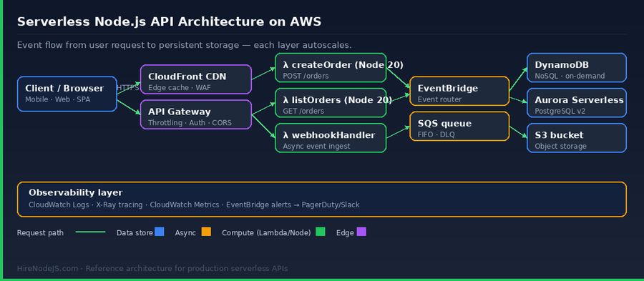Click the Edge cache · WAF text
Image resolution: width=644 pixels, height=281 pixels.
(179, 88)
